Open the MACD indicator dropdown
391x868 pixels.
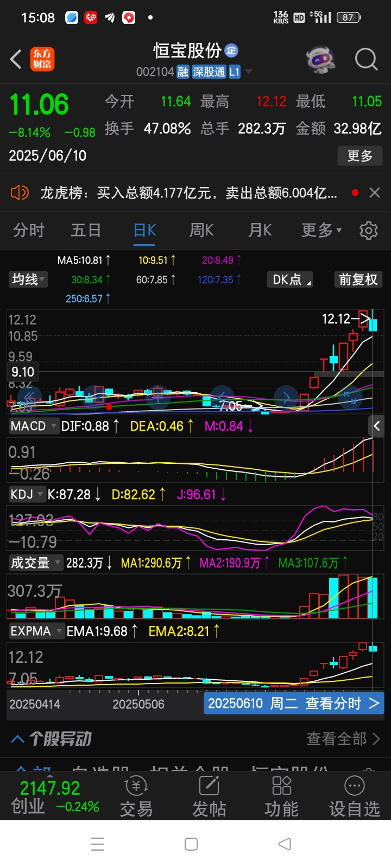(33, 426)
